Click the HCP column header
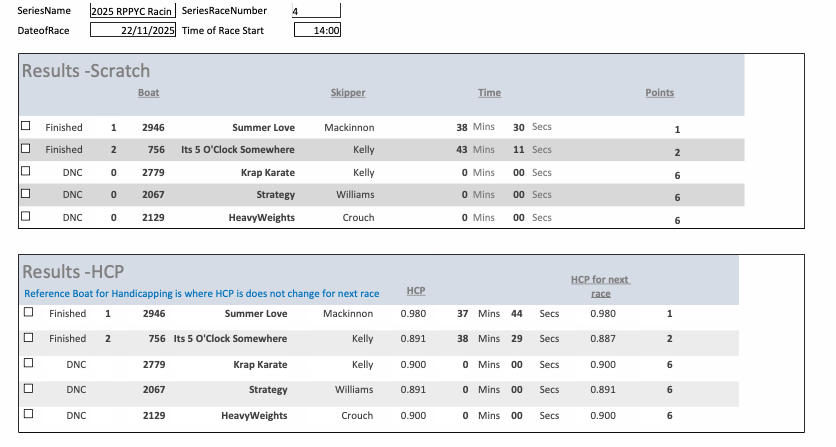The height and width of the screenshot is (447, 836). (x=416, y=290)
